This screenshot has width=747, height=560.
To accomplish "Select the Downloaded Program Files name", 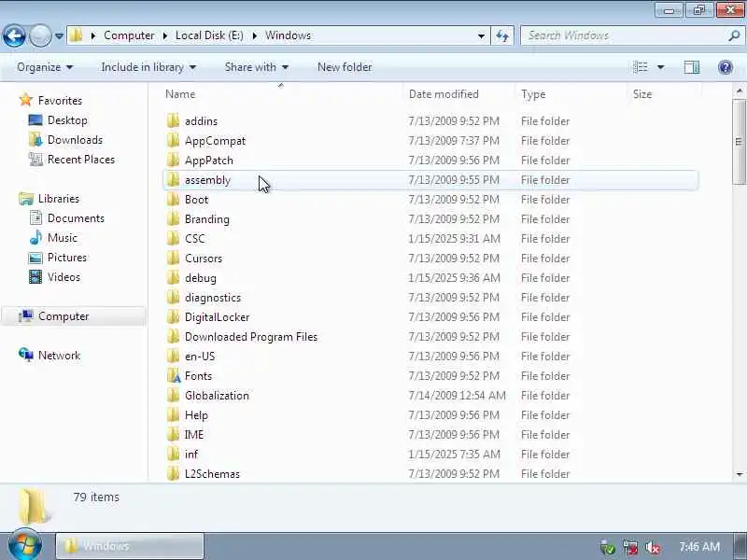I will pos(251,337).
